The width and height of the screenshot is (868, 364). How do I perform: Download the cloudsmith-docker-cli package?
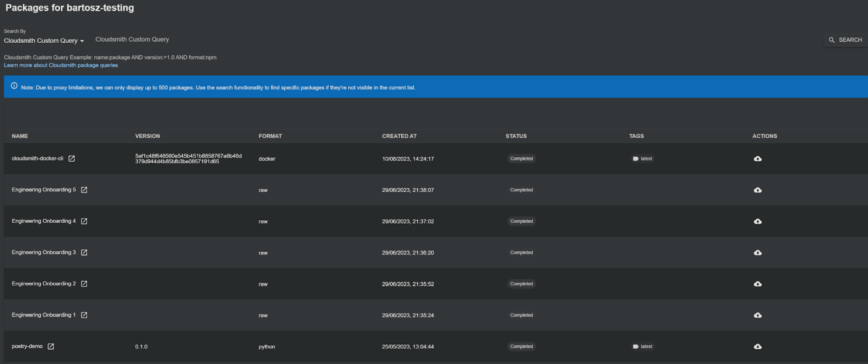tap(758, 159)
